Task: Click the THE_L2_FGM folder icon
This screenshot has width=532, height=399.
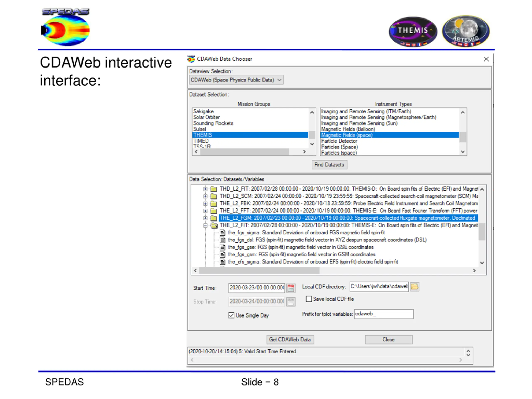Action: pos(214,218)
